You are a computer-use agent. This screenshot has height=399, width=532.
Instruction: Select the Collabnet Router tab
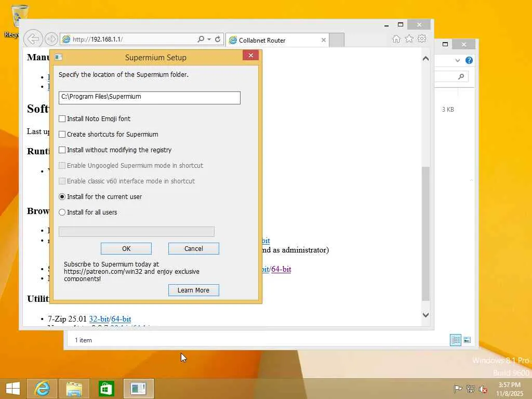point(277,40)
